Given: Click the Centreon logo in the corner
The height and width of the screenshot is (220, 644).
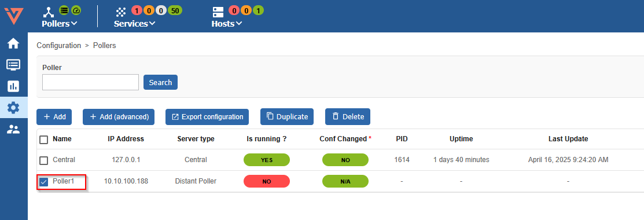Looking at the screenshot, I should (13, 16).
